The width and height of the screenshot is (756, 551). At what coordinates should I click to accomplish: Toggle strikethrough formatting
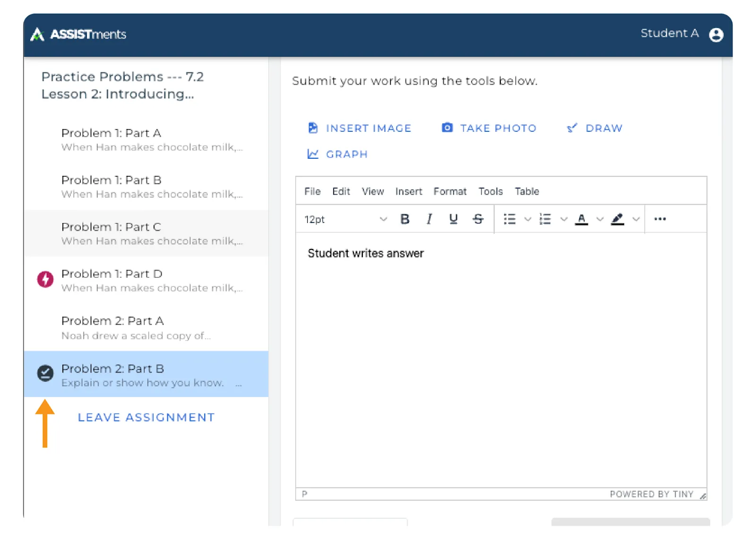[x=478, y=219]
